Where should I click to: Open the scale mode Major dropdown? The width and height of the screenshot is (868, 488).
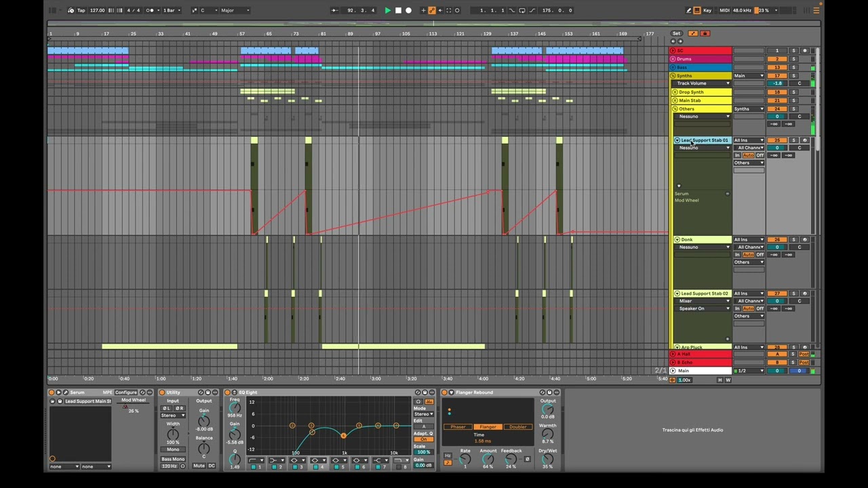point(235,10)
